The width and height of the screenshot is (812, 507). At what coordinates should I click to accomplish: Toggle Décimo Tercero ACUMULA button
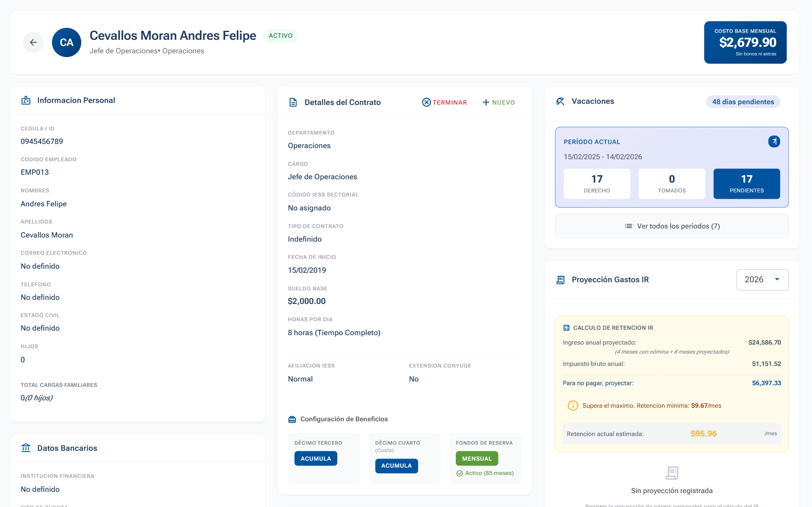coord(316,459)
